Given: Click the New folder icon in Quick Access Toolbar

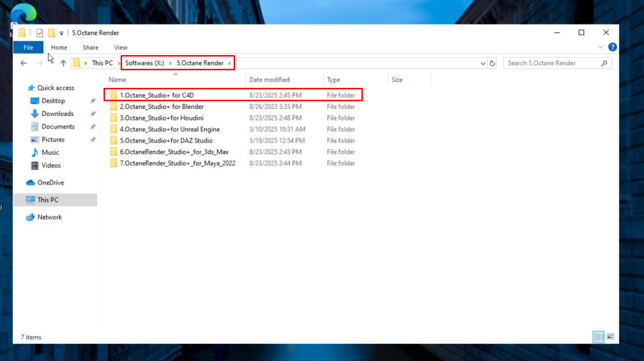Looking at the screenshot, I should click(x=52, y=33).
